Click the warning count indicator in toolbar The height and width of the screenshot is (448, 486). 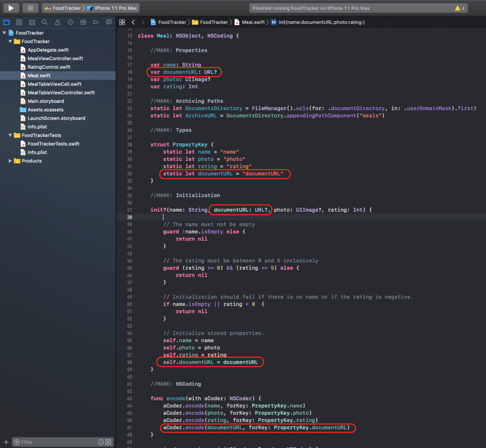point(459,8)
